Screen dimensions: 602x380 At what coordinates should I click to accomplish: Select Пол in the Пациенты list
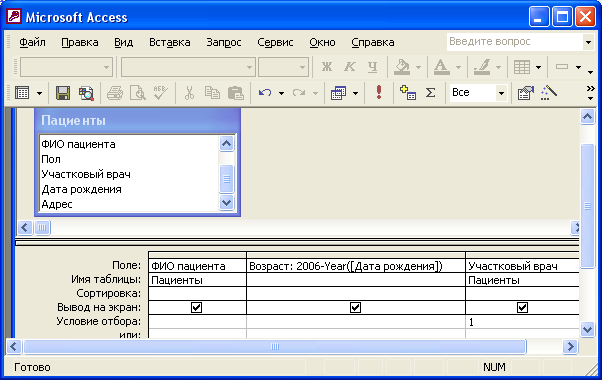51,159
